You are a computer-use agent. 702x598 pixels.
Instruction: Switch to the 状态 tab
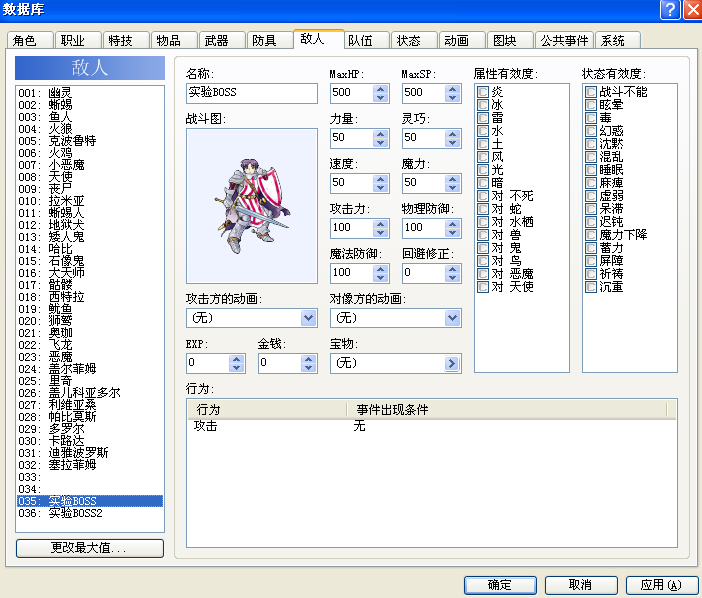click(x=414, y=40)
